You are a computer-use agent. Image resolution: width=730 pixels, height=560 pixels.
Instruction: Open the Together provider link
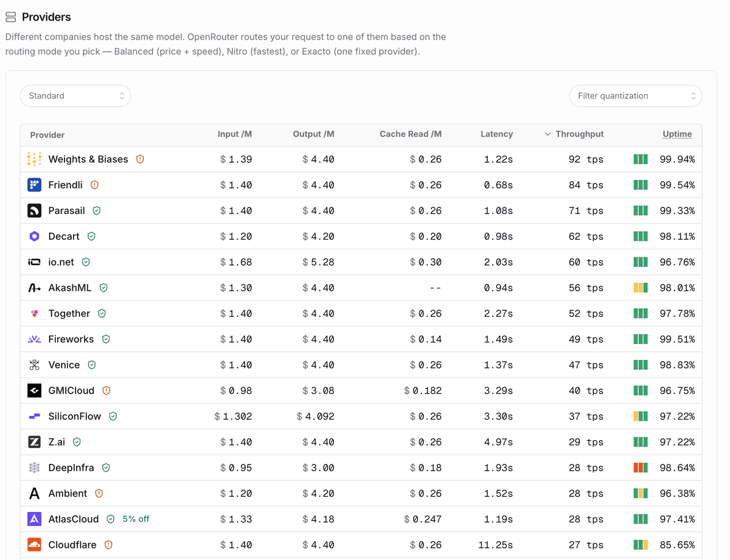tap(69, 314)
